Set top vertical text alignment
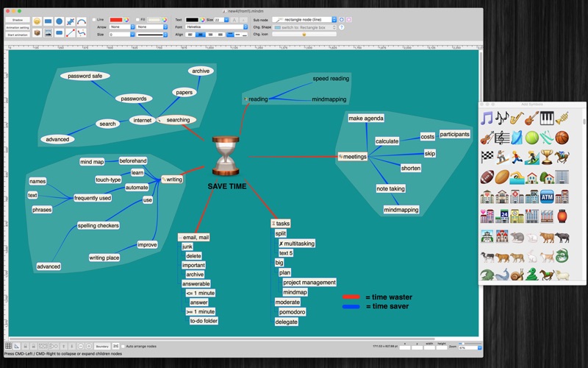This screenshot has width=588, height=368. click(x=230, y=35)
